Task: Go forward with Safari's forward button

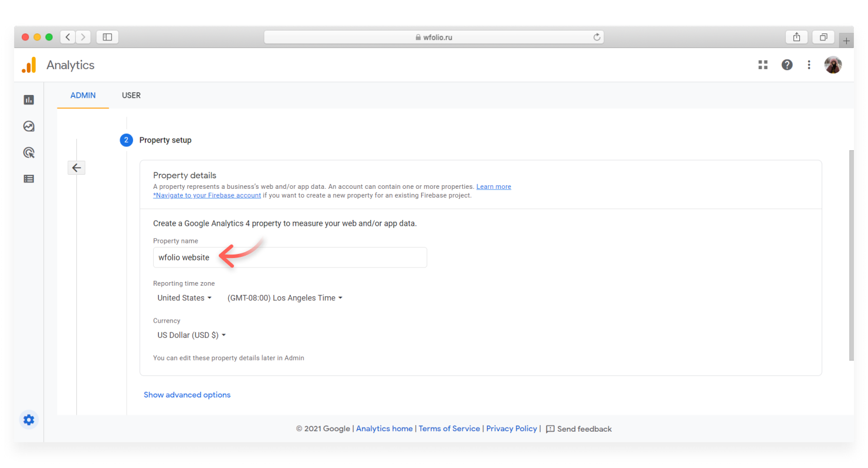Action: pyautogui.click(x=83, y=37)
